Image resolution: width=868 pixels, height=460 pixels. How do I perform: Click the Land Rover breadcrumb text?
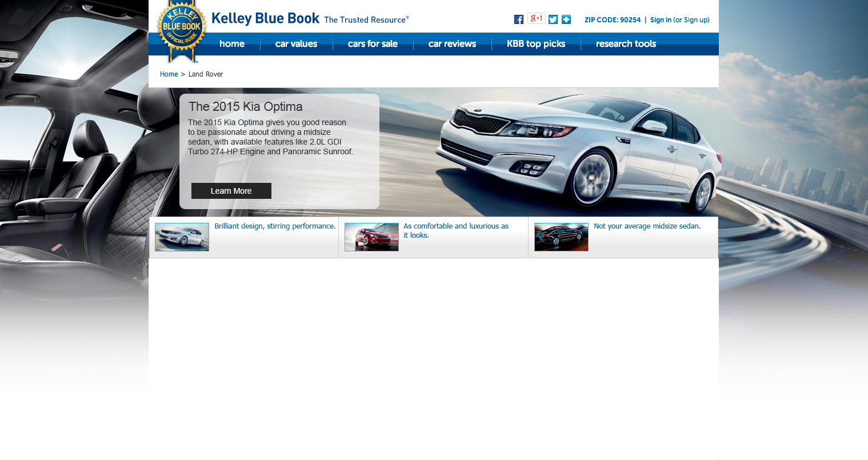[206, 74]
